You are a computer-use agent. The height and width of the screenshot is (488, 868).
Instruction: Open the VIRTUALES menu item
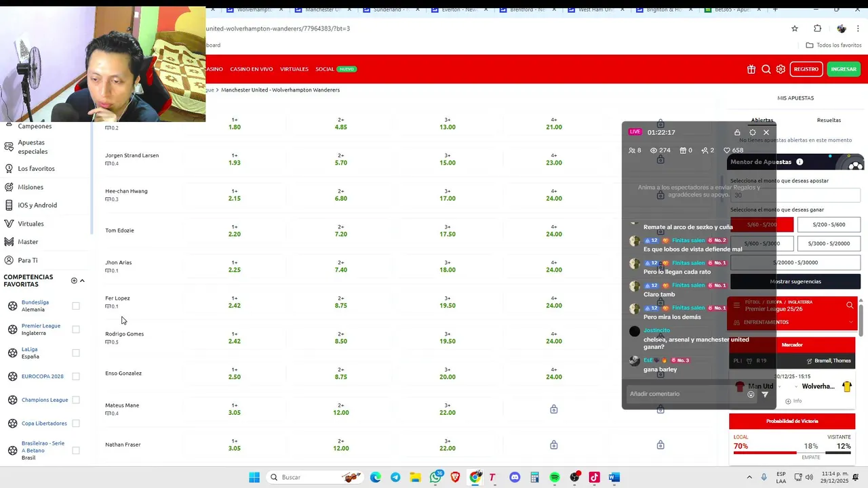tap(294, 69)
